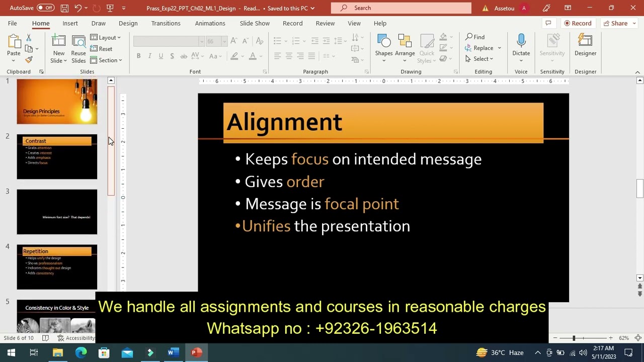Image resolution: width=644 pixels, height=362 pixels.
Task: Open the Replace dropdown arrow
Action: [x=500, y=48]
